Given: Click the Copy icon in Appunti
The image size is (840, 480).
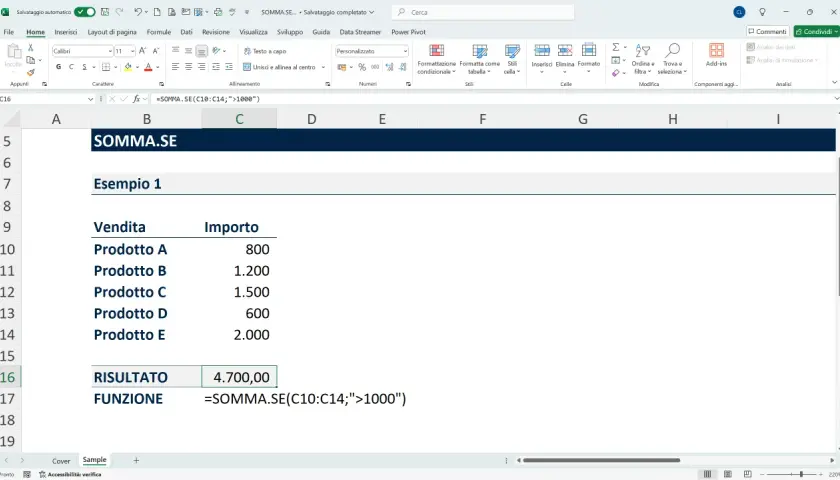Looking at the screenshot, I should pyautogui.click(x=31, y=60).
